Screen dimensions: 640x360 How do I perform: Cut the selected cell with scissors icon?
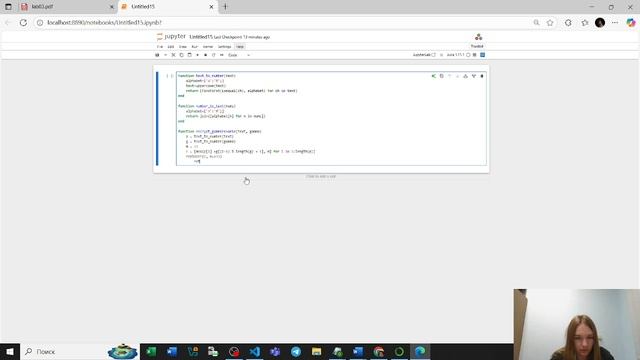click(173, 55)
